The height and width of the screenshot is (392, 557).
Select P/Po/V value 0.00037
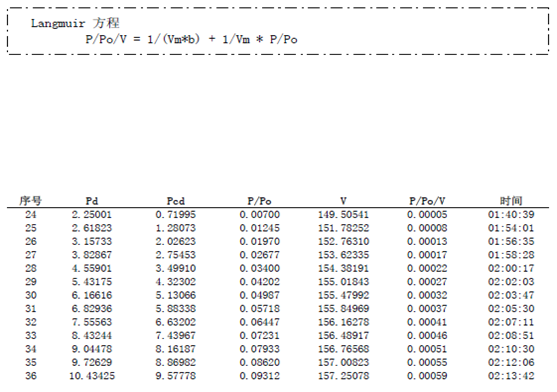coord(427,309)
